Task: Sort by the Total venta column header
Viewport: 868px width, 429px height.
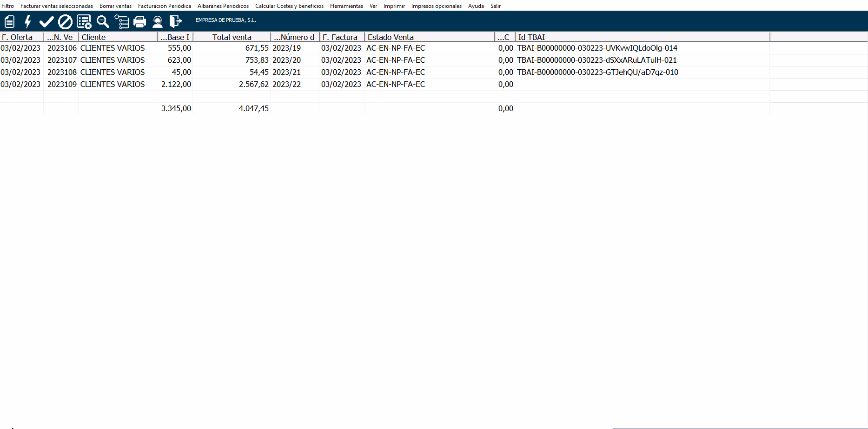Action: coord(232,37)
